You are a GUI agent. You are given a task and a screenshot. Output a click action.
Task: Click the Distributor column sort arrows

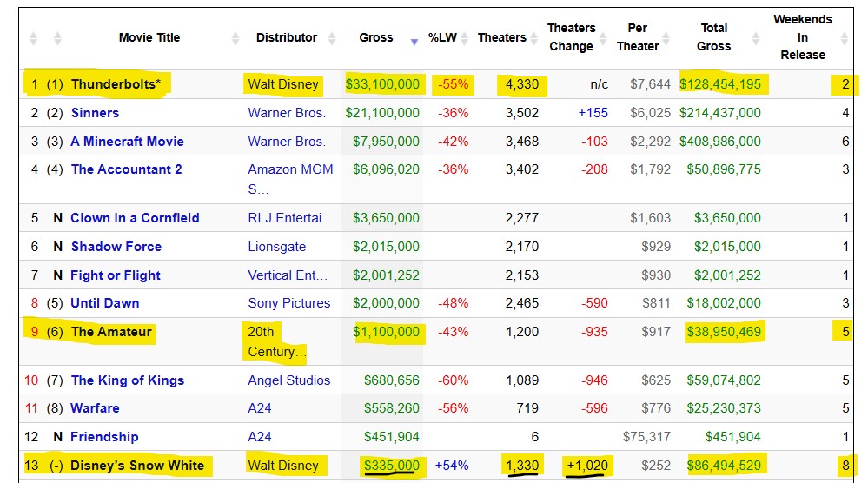(x=331, y=38)
